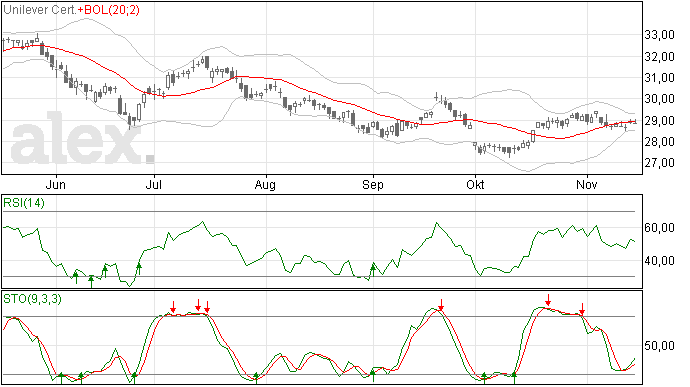Click the 28,00 price axis value

pos(660,142)
